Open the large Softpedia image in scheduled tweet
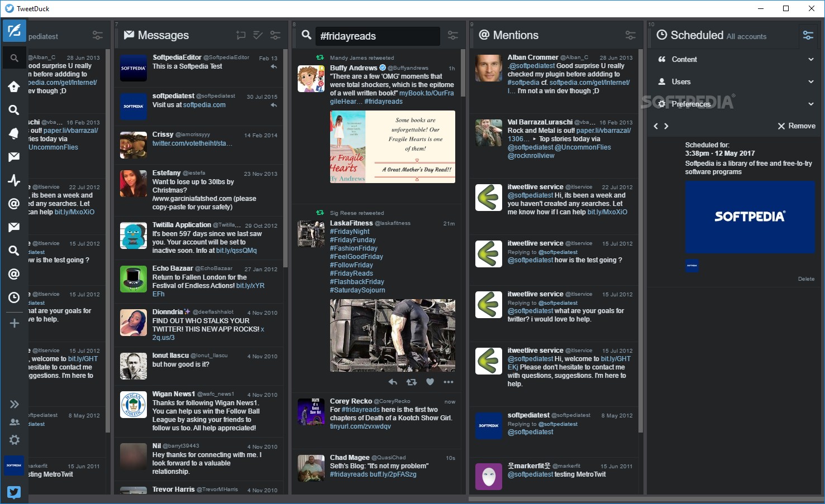This screenshot has width=825, height=504. pyautogui.click(x=750, y=217)
